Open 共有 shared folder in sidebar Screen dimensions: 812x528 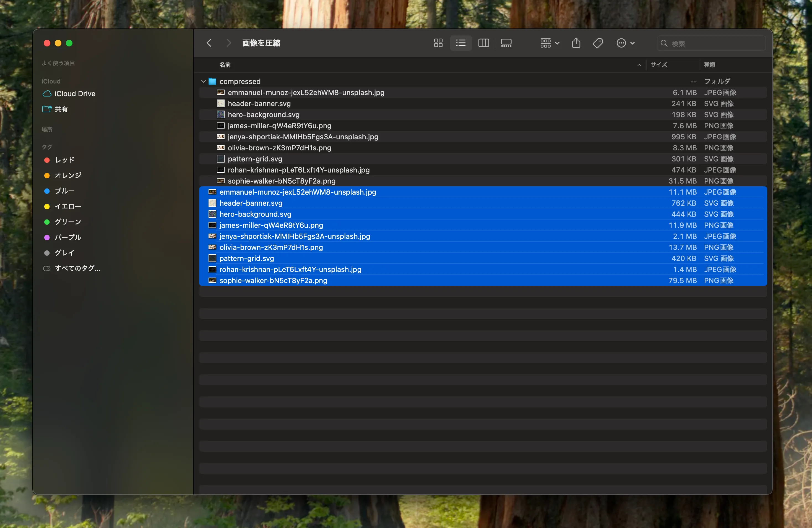coord(55,109)
